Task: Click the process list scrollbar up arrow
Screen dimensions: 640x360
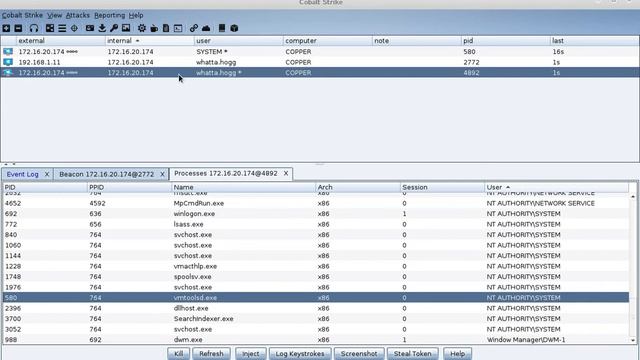Action: [633, 197]
